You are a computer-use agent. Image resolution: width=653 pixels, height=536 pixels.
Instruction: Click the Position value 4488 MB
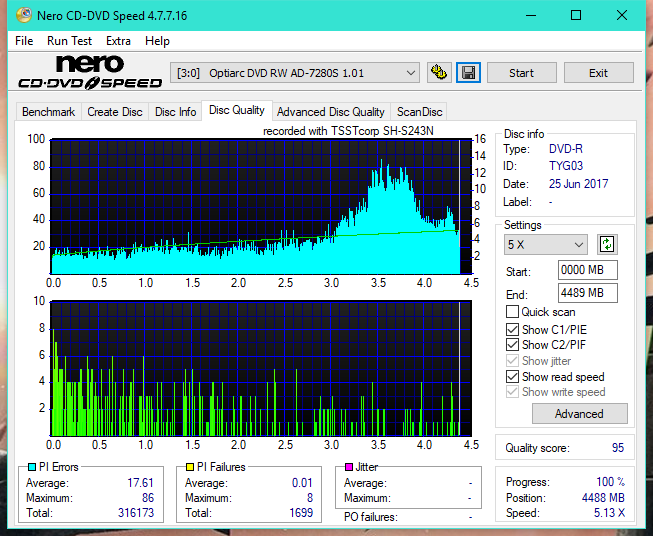[x=603, y=498]
